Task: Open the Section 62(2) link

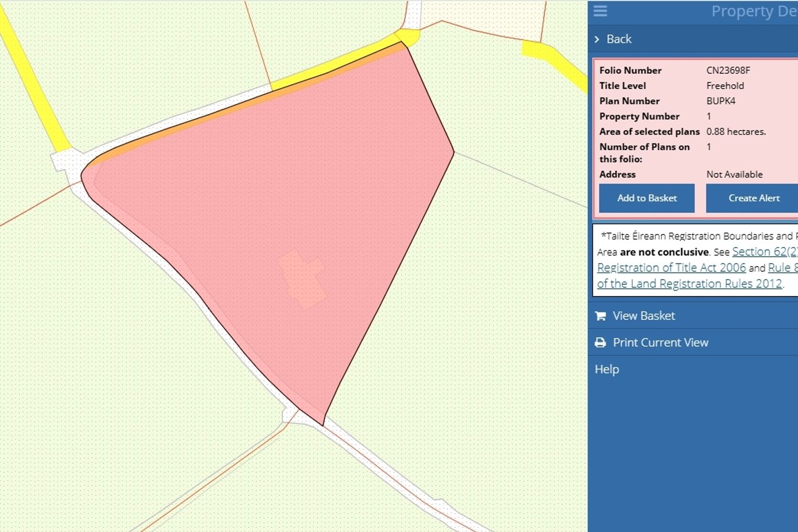Action: tap(765, 252)
